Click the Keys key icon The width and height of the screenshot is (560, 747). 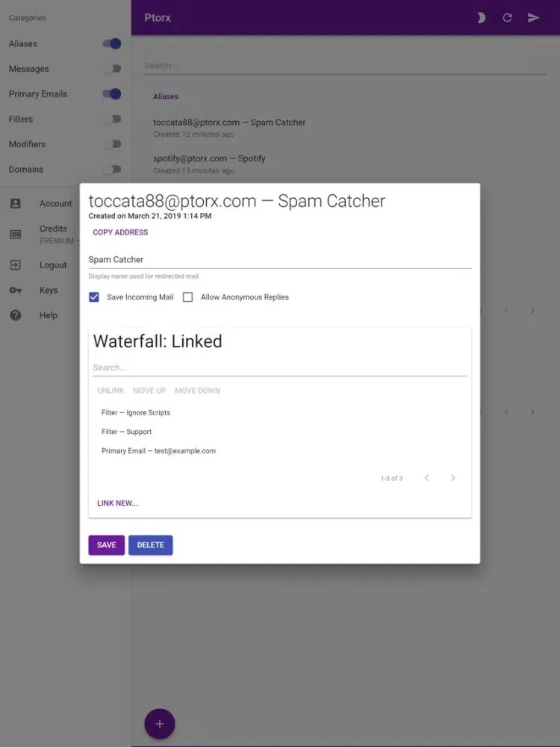[15, 290]
